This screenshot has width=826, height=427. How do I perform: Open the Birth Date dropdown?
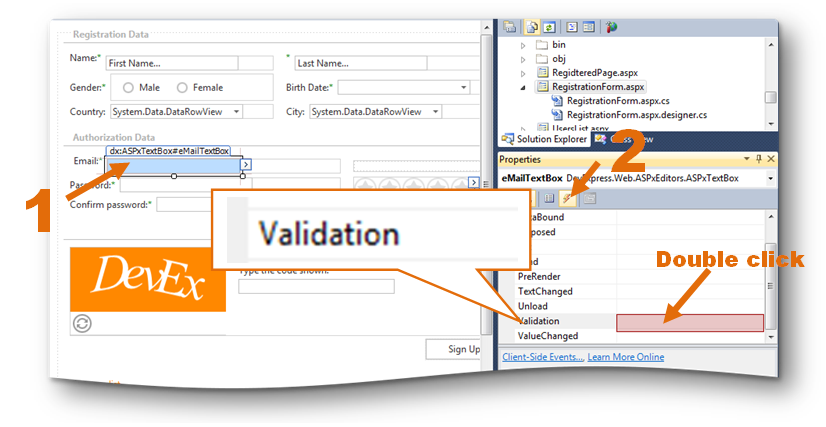point(464,87)
